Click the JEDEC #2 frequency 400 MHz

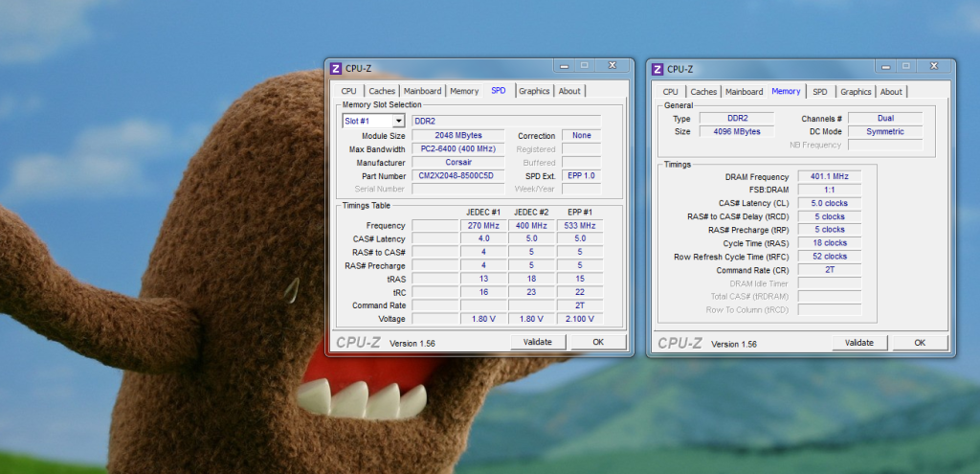click(x=531, y=226)
